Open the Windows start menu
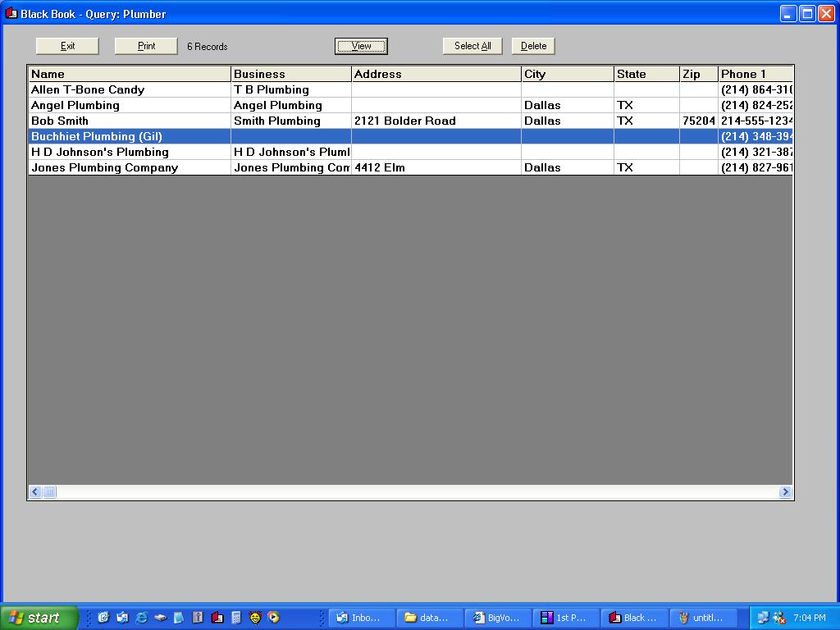Image resolution: width=840 pixels, height=630 pixels. pyautogui.click(x=39, y=618)
